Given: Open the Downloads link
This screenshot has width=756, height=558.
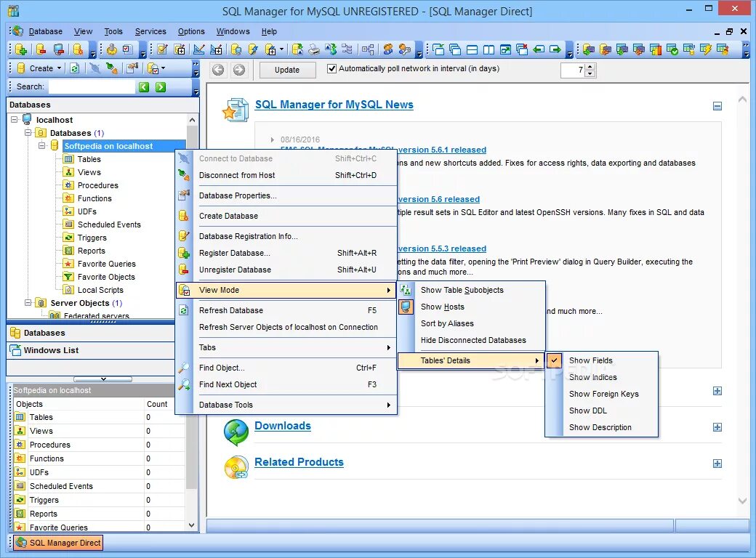Looking at the screenshot, I should (x=283, y=426).
